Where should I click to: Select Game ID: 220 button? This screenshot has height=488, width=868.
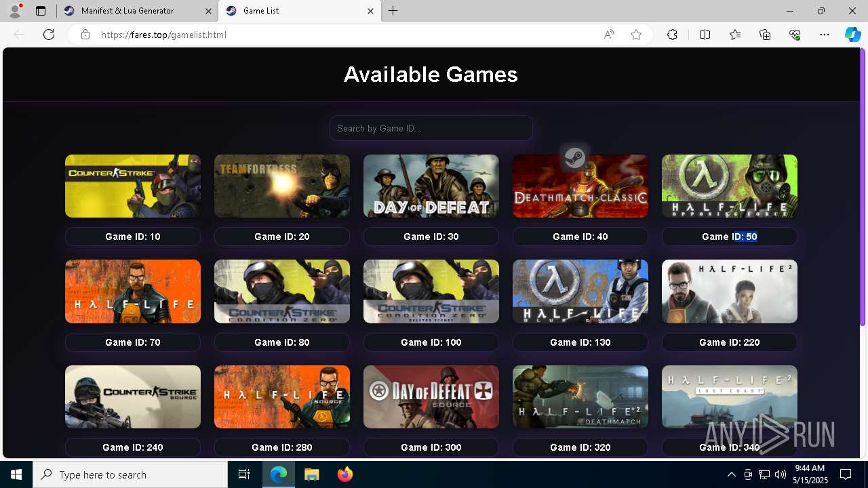click(730, 342)
